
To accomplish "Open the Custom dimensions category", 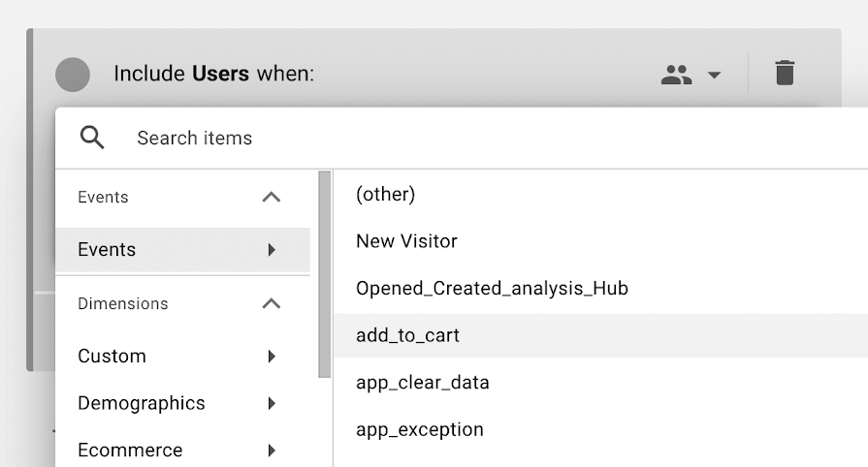I will [x=182, y=356].
